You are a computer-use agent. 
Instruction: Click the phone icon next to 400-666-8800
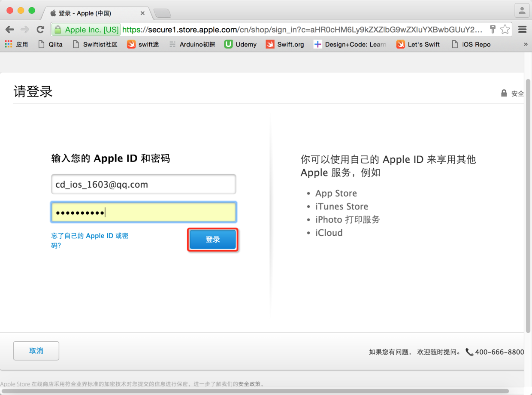(469, 352)
